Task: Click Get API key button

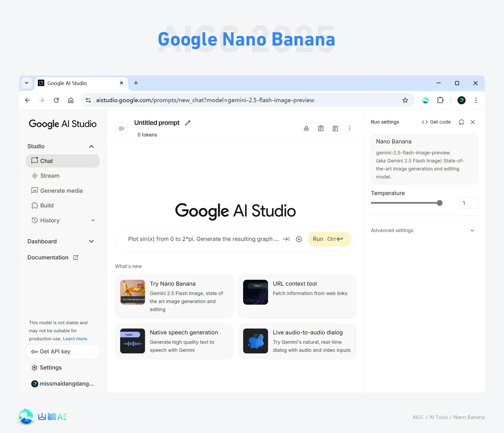Action: click(63, 351)
